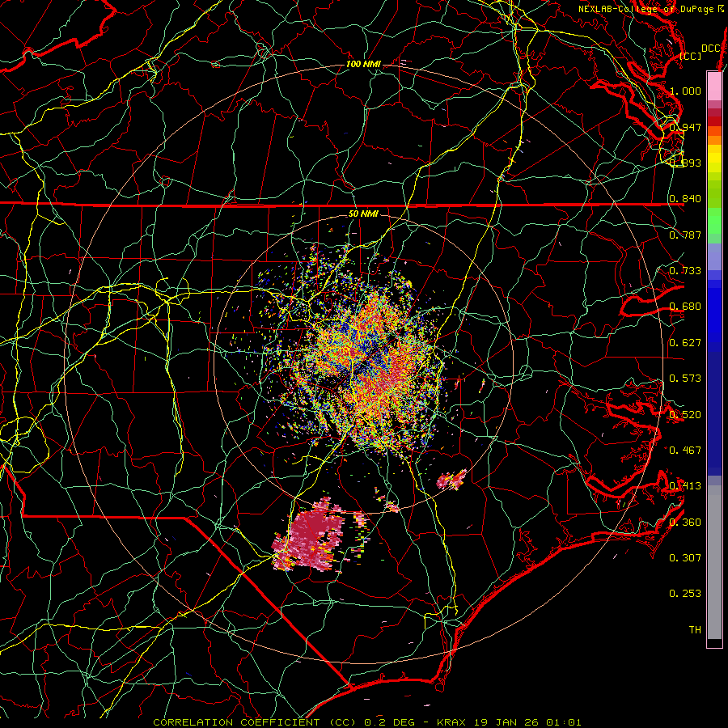
Task: Click the 0.307 legend value
Action: tap(685, 558)
